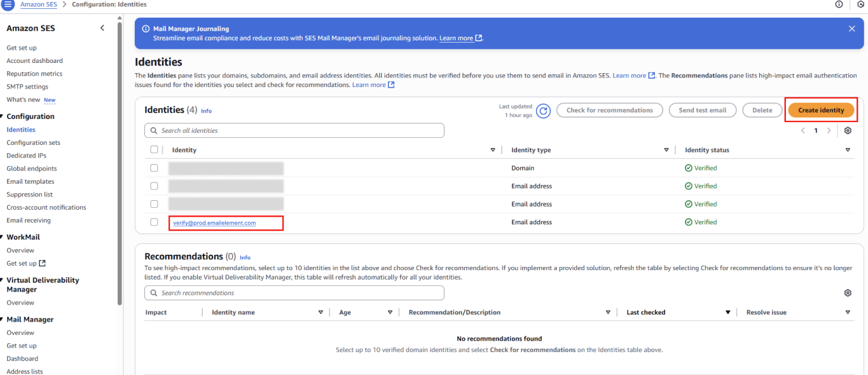The image size is (868, 375).
Task: Sort by Last checked column
Action: click(728, 312)
